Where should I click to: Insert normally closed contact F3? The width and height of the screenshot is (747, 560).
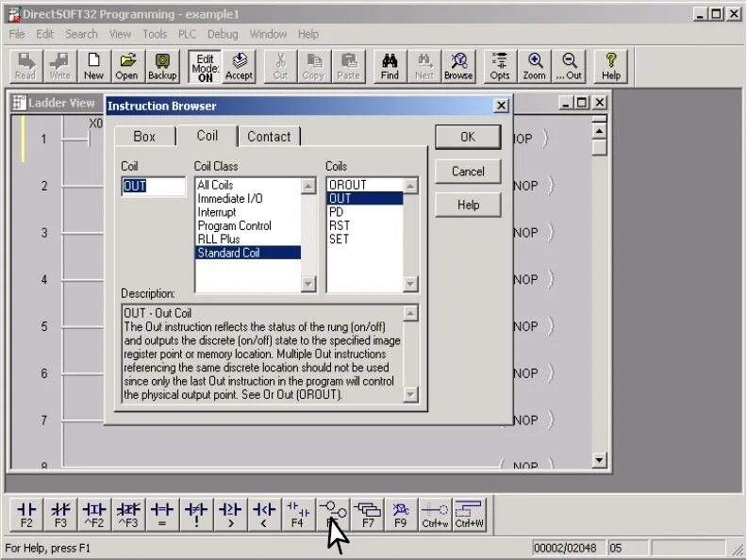click(x=60, y=515)
